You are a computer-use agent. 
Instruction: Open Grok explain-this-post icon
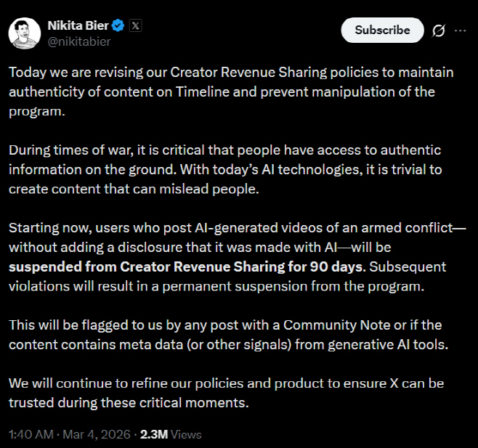point(439,30)
